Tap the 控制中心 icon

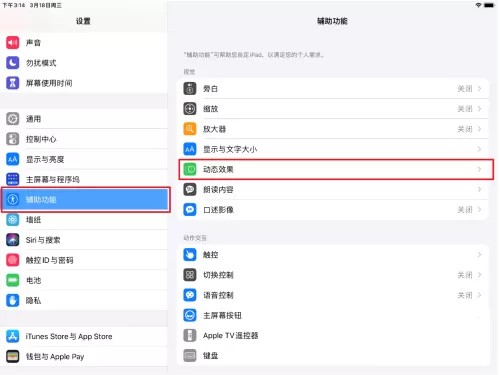pos(13,139)
